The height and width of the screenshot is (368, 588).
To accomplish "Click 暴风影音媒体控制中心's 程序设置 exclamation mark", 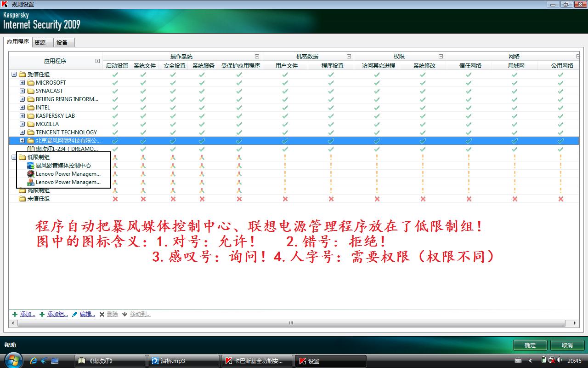I will pyautogui.click(x=331, y=166).
